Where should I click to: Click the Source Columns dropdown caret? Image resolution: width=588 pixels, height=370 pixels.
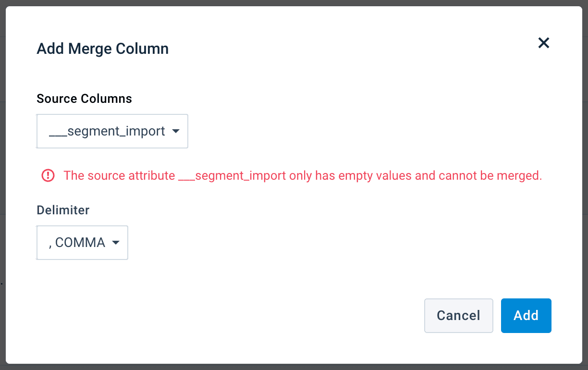pyautogui.click(x=175, y=131)
